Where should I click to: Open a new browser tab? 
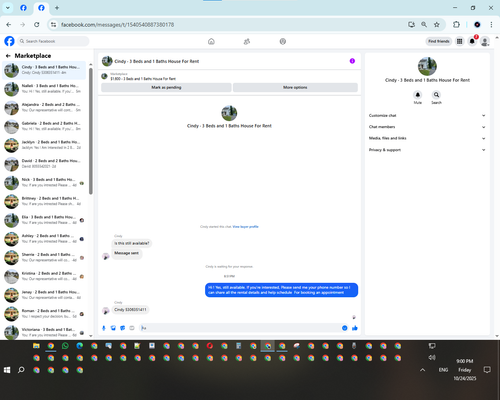coord(57,8)
